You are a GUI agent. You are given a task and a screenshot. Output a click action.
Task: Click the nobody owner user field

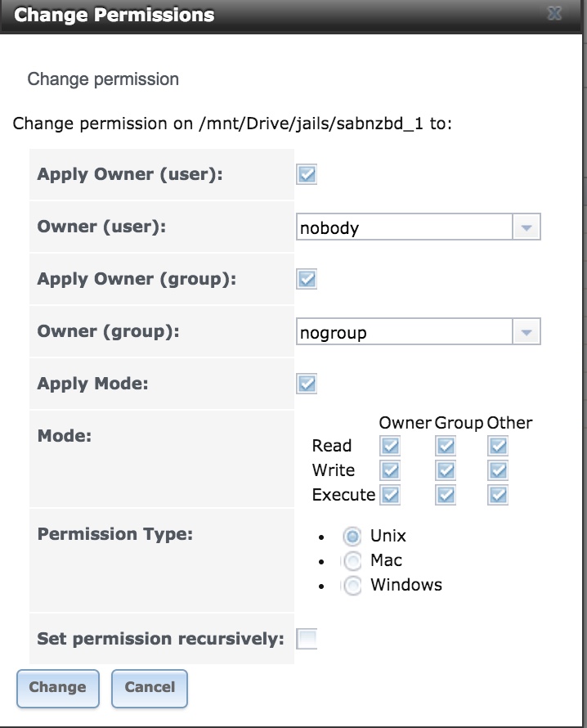coord(404,227)
